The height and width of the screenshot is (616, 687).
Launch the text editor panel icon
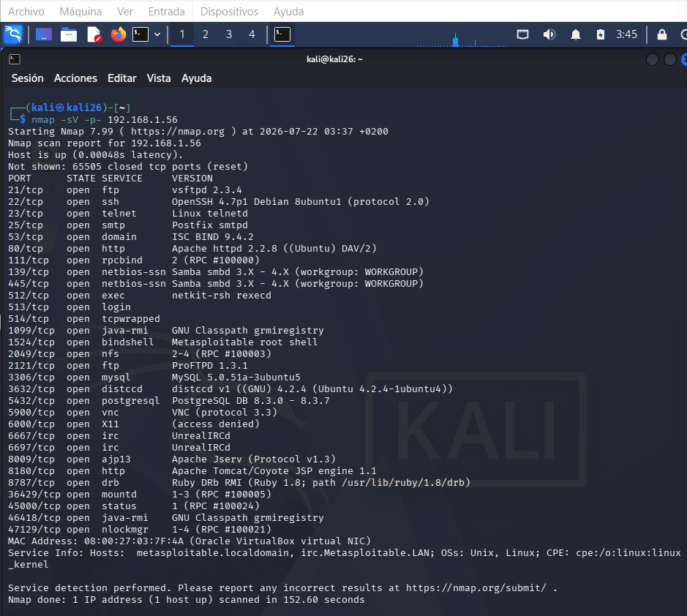94,34
